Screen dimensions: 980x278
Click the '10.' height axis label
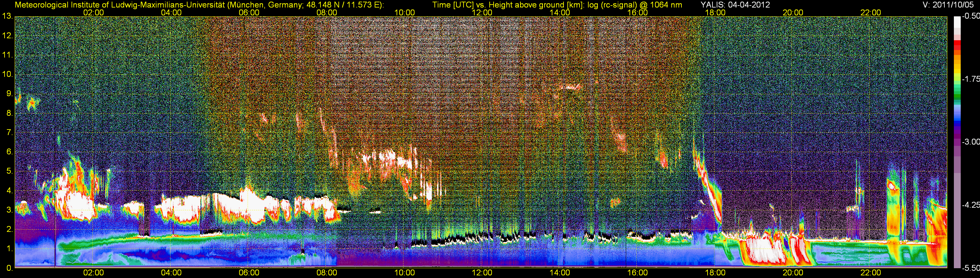(x=7, y=74)
